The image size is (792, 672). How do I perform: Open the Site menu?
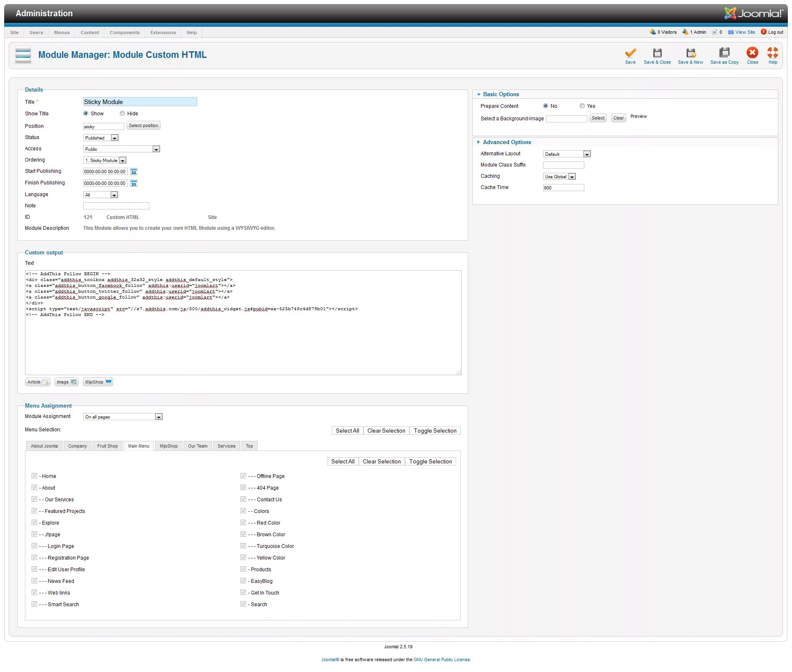pyautogui.click(x=15, y=32)
